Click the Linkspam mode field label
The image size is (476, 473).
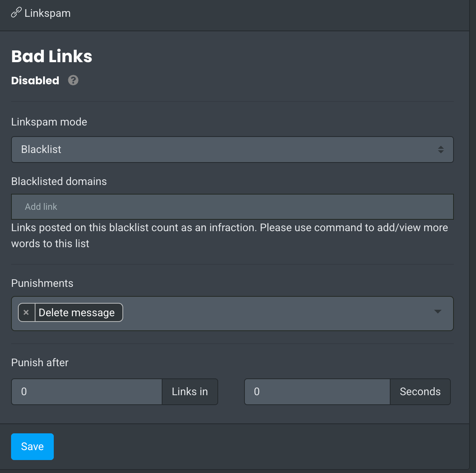(x=49, y=122)
